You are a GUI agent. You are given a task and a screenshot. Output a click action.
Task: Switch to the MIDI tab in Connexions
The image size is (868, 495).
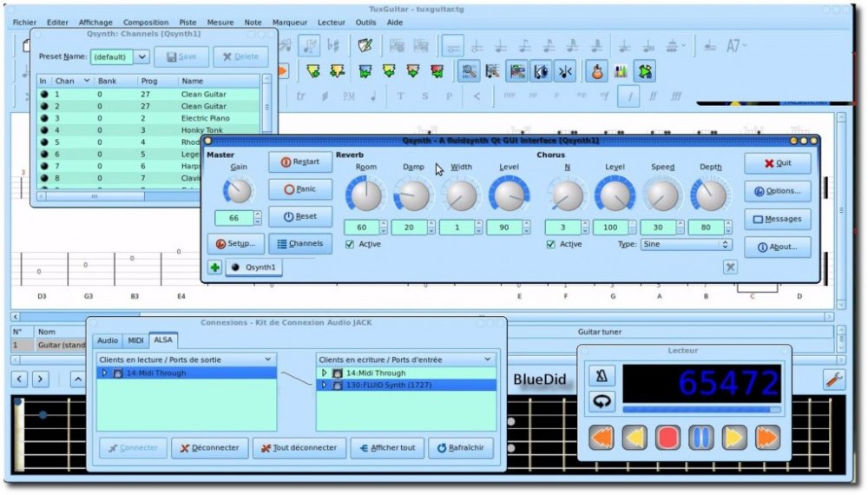point(135,340)
